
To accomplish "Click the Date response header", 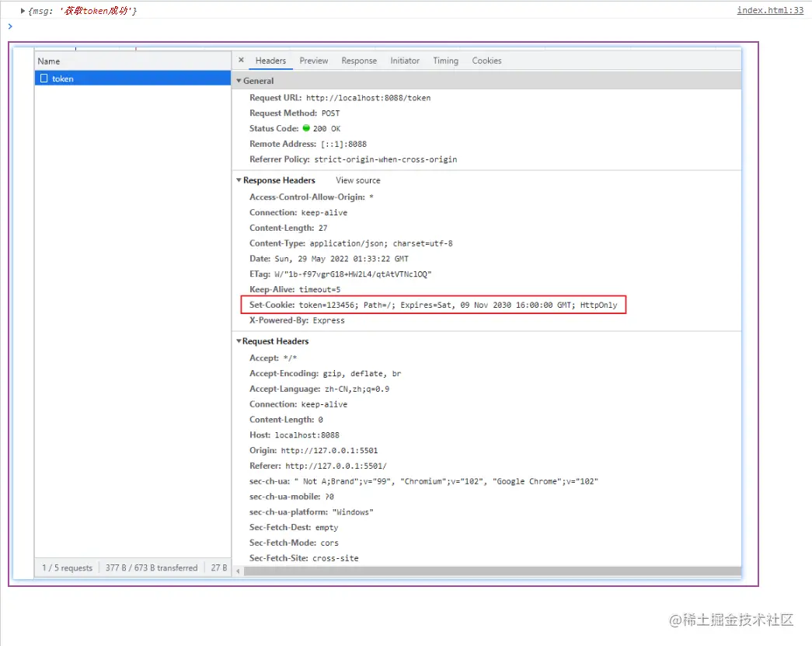I will (x=329, y=259).
